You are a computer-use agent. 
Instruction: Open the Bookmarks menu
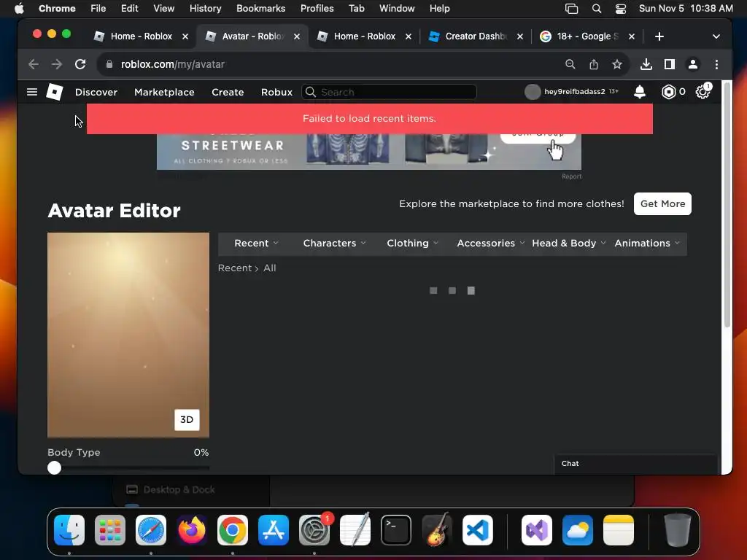tap(260, 9)
